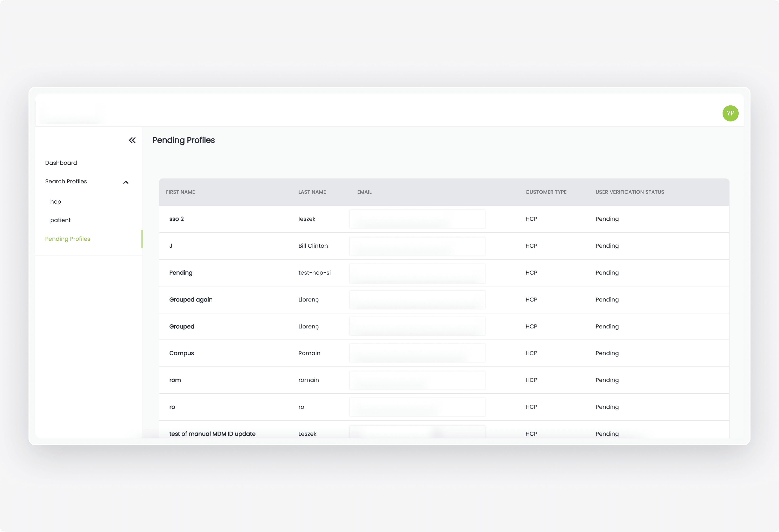Open the 'J' first name profile
The height and width of the screenshot is (532, 779).
point(171,246)
